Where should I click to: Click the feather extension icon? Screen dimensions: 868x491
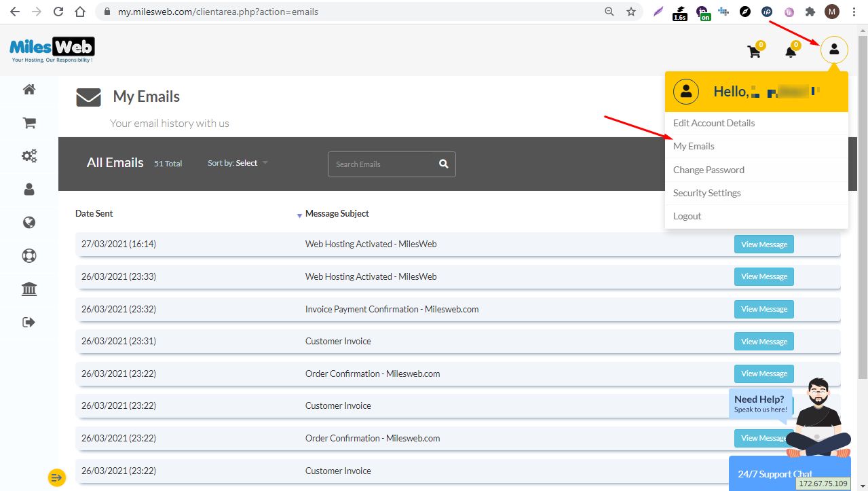tap(658, 12)
